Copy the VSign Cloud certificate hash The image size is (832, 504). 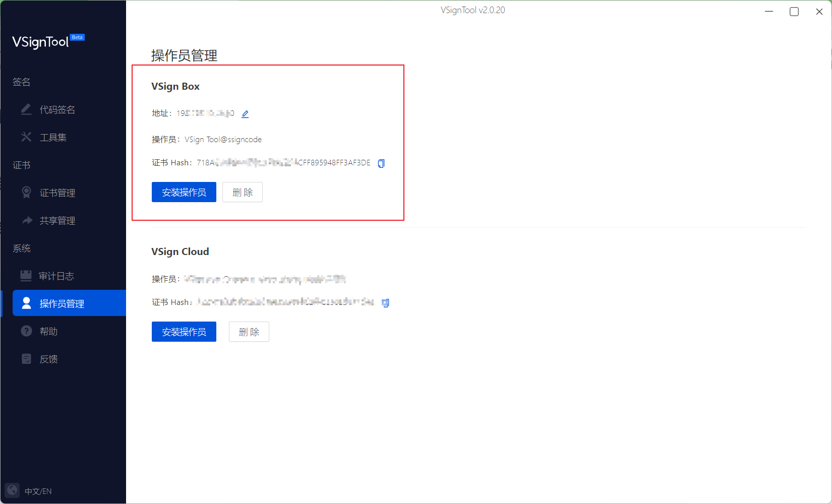tap(385, 302)
